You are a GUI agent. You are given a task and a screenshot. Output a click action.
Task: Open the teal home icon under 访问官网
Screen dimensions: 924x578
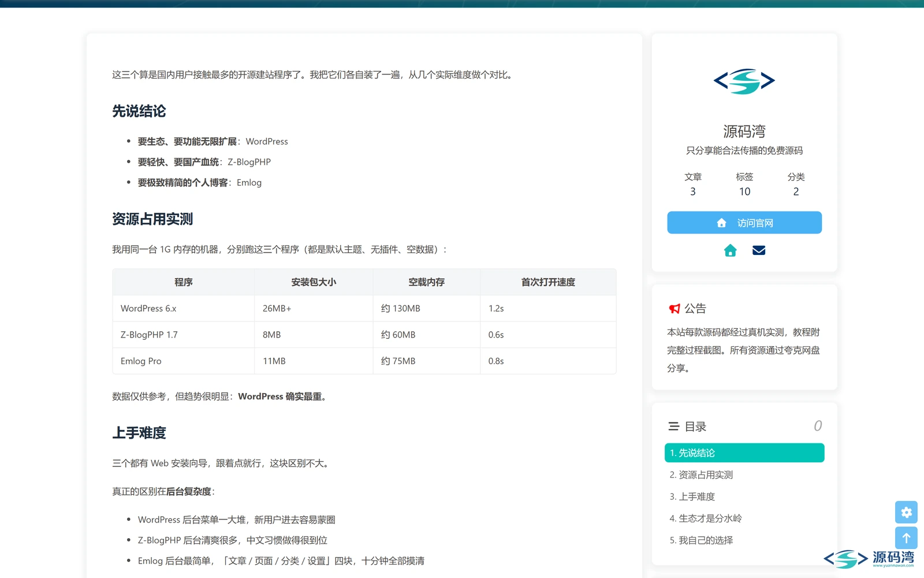coord(730,250)
